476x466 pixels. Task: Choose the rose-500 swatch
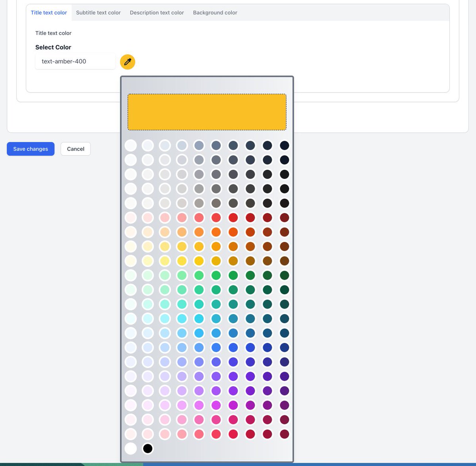[x=216, y=434]
